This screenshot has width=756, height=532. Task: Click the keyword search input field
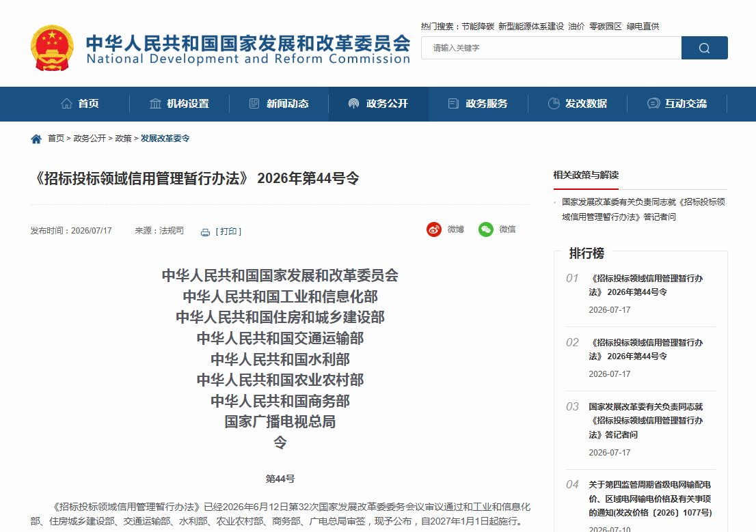click(x=551, y=48)
